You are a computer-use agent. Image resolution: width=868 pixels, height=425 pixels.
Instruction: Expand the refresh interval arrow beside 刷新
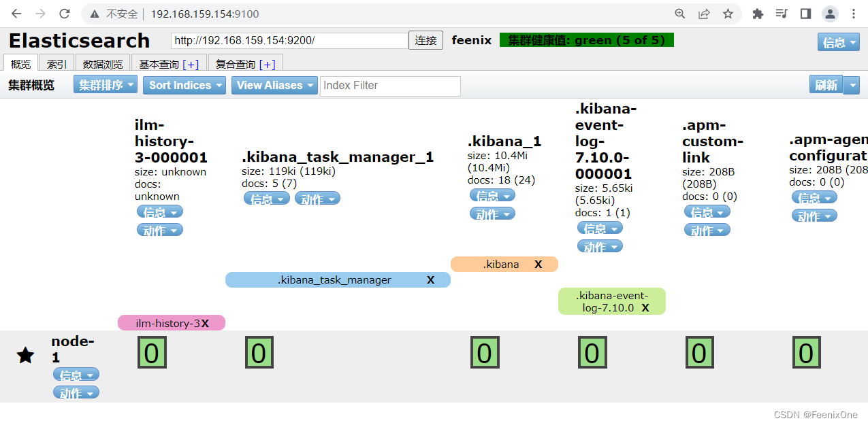(852, 85)
